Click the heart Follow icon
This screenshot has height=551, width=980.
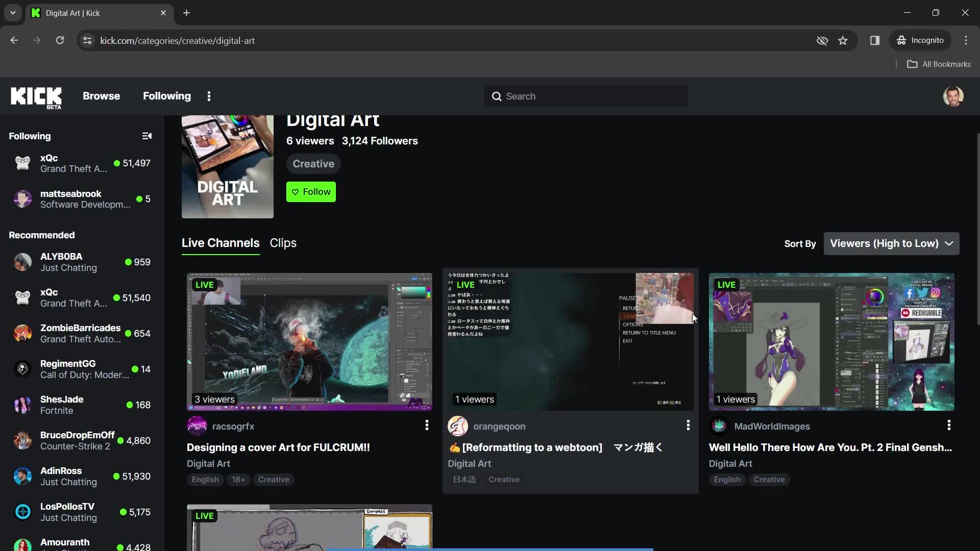[x=294, y=192]
